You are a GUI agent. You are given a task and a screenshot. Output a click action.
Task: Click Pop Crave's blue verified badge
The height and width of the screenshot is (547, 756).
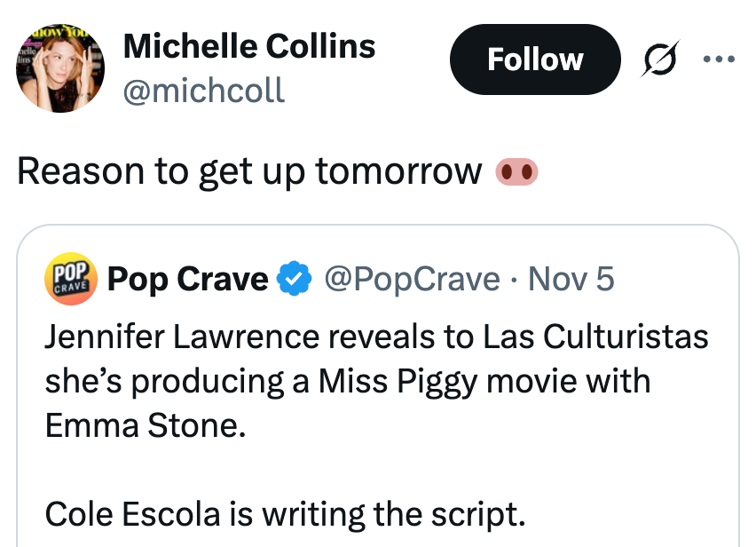tap(294, 280)
